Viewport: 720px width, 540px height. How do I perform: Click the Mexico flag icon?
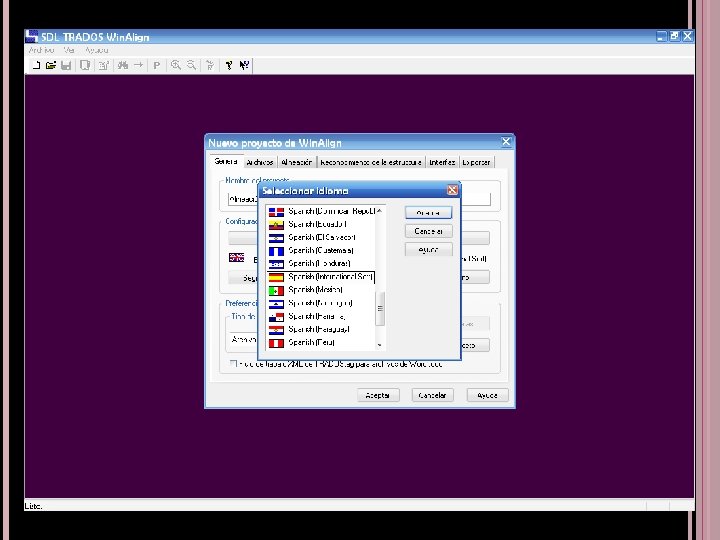(276, 291)
